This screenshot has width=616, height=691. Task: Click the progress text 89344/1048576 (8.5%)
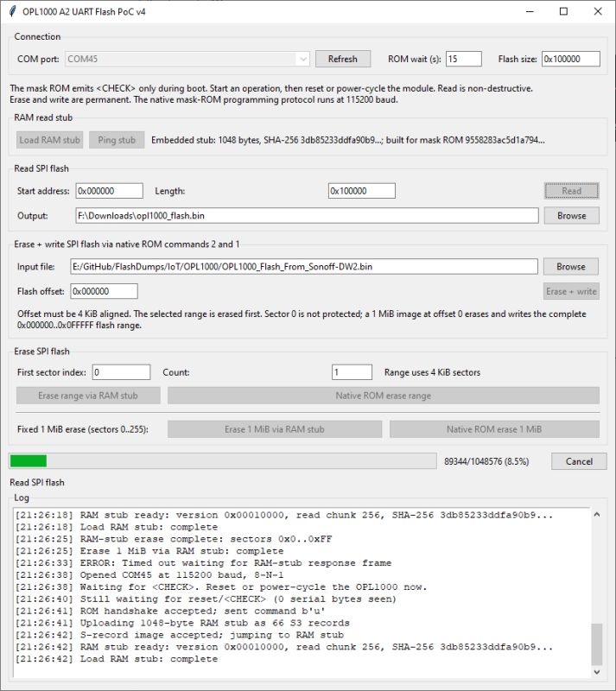click(x=486, y=461)
